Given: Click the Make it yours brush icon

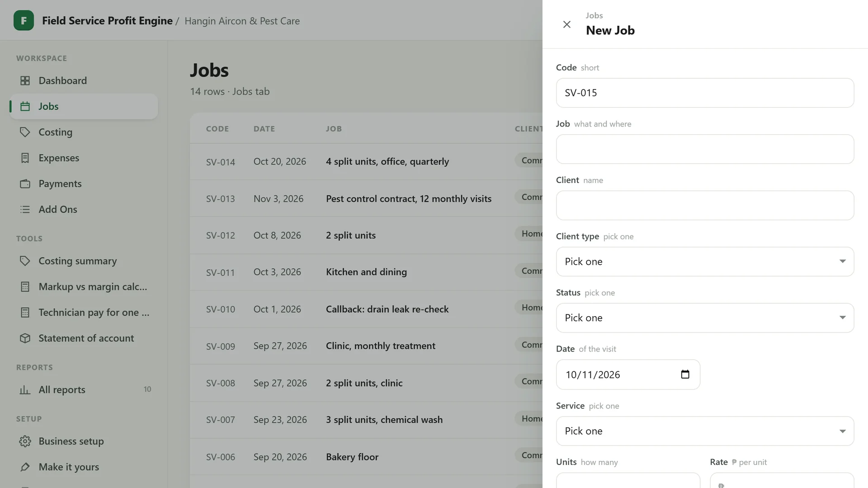Looking at the screenshot, I should click(x=25, y=467).
